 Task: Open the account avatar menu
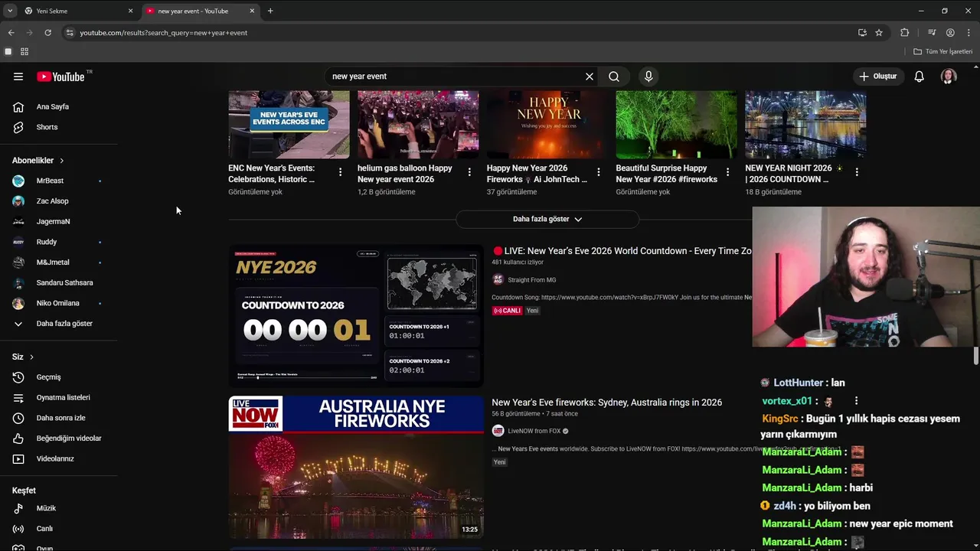[x=949, y=77]
